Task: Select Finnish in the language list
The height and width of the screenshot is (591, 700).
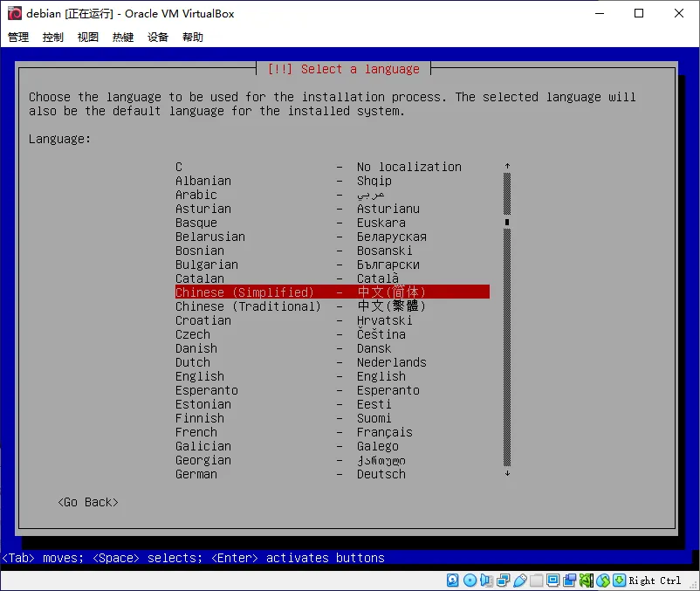Action: [333, 418]
